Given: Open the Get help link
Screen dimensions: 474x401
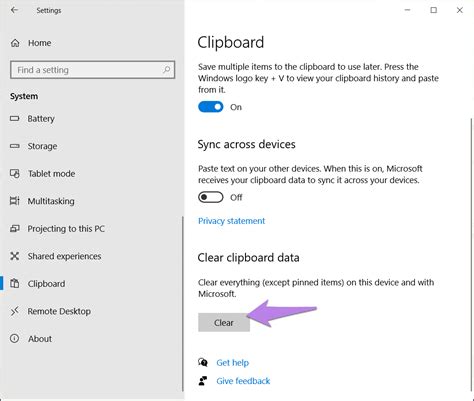Looking at the screenshot, I should point(233,362).
